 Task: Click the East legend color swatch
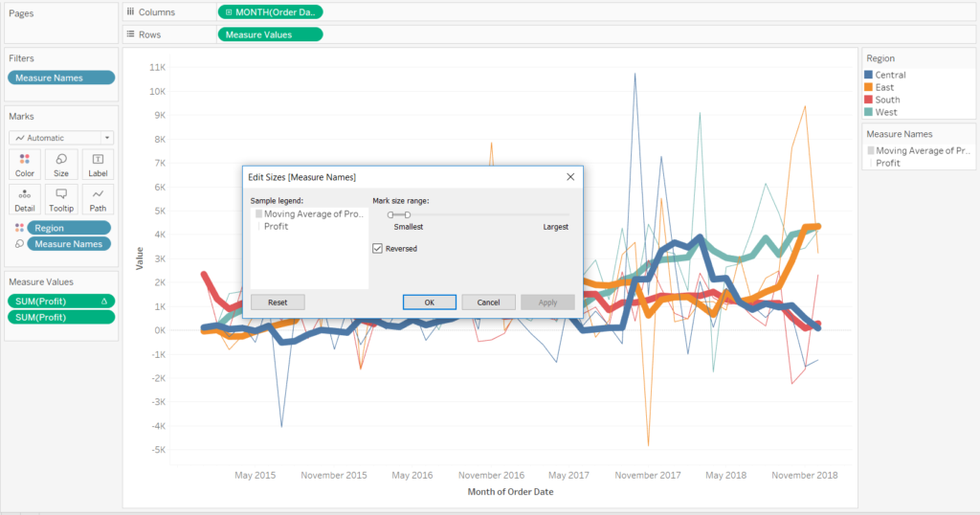tap(869, 87)
